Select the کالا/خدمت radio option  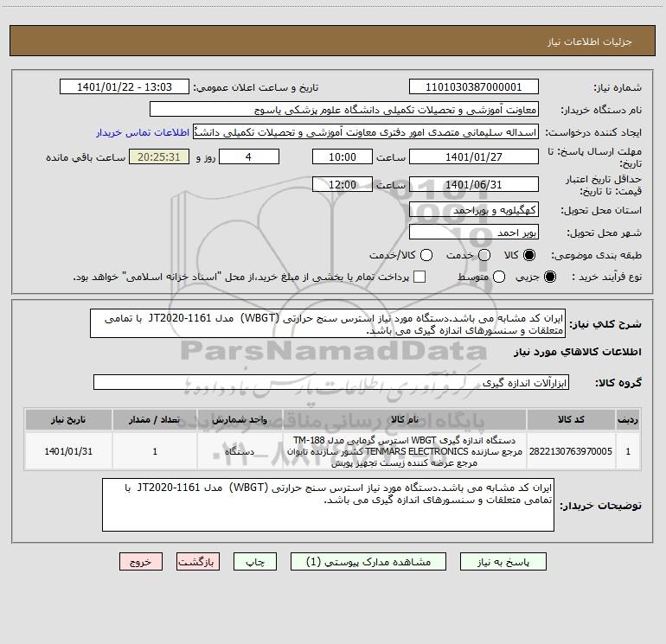tap(426, 255)
